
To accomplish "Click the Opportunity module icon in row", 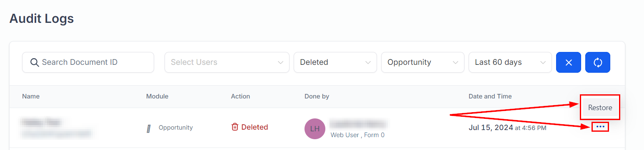I will (x=149, y=128).
